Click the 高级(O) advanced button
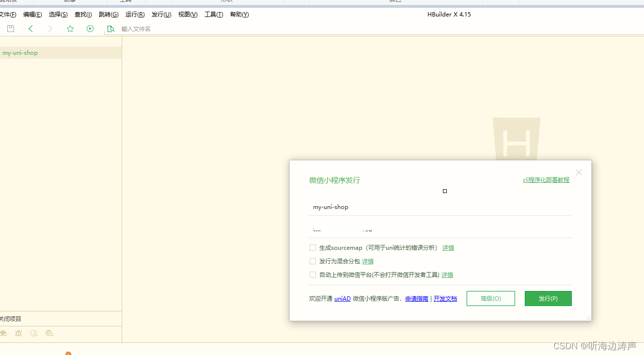The height and width of the screenshot is (355, 644). (x=491, y=299)
